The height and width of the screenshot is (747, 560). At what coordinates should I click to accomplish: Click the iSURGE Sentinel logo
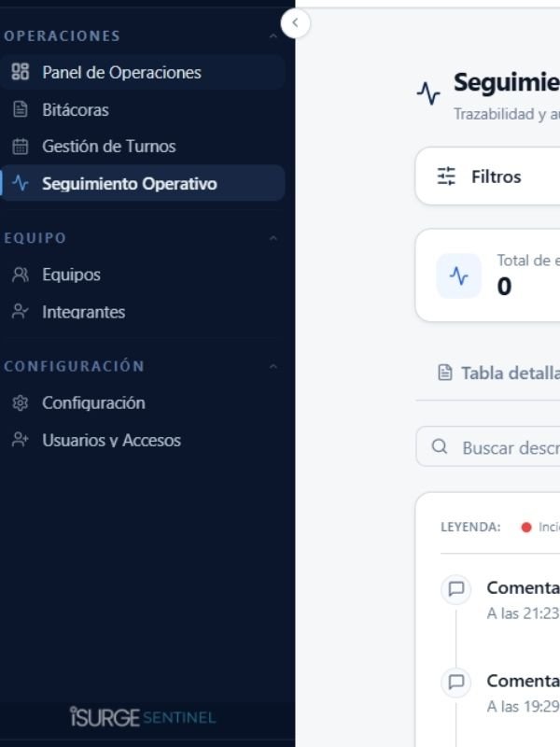[142, 717]
